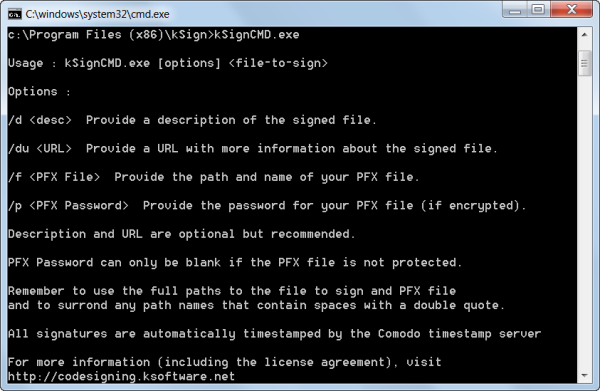600x391 pixels.
Task: Click the Options : heading text
Action: (39, 92)
